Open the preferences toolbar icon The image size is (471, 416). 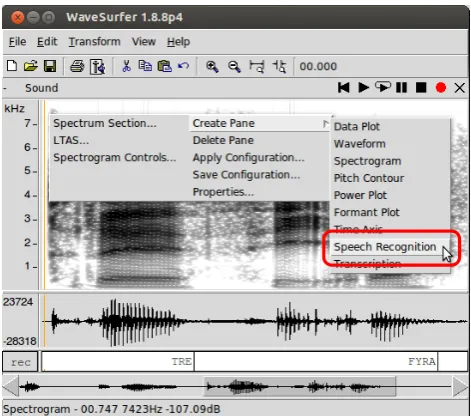coord(98,66)
